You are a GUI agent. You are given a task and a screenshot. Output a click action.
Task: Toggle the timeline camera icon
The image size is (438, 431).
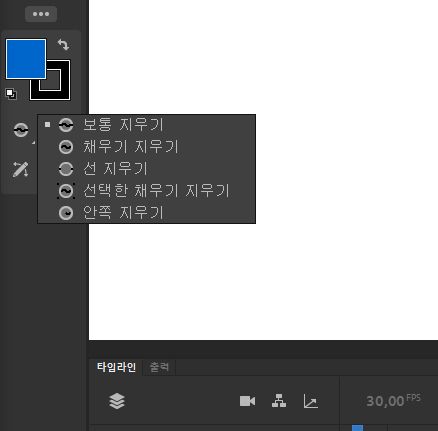tap(247, 401)
